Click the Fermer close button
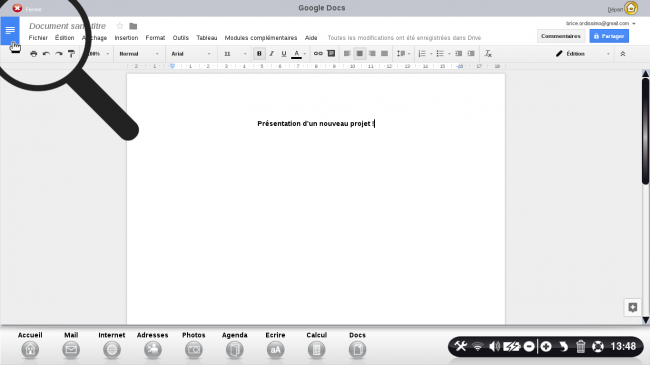 pos(17,8)
